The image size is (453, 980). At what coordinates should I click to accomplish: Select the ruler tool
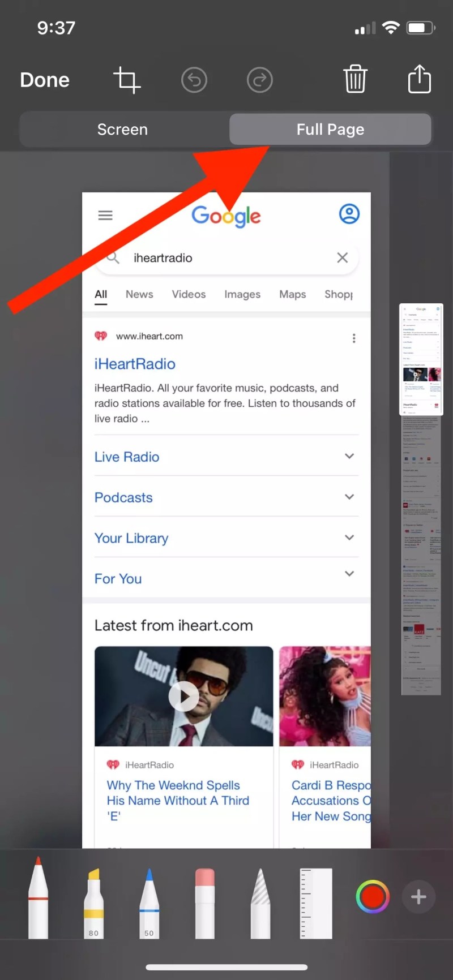pos(316,903)
